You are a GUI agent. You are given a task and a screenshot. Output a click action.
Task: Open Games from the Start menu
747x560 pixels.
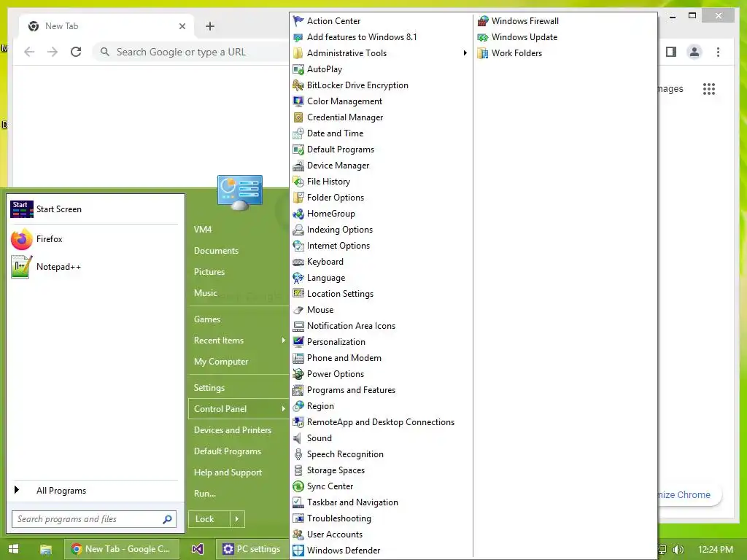click(206, 319)
